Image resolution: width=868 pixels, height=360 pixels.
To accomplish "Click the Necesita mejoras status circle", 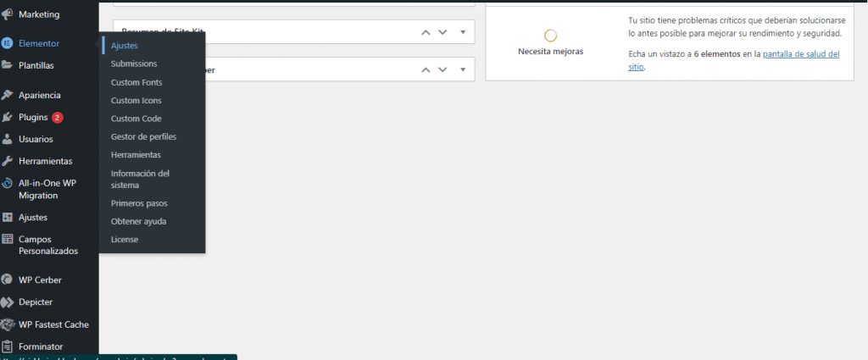I will (550, 36).
